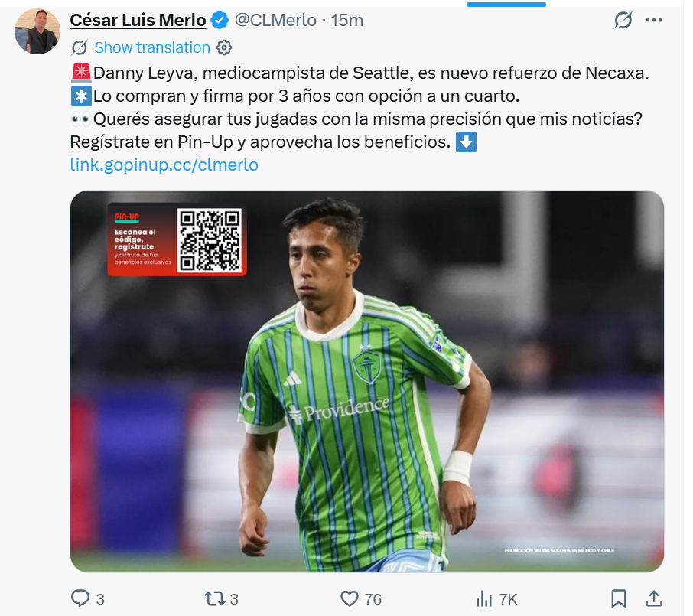This screenshot has width=693, height=616.
Task: Open link.gopinup.cc/clmerlo link
Action: click(x=164, y=165)
